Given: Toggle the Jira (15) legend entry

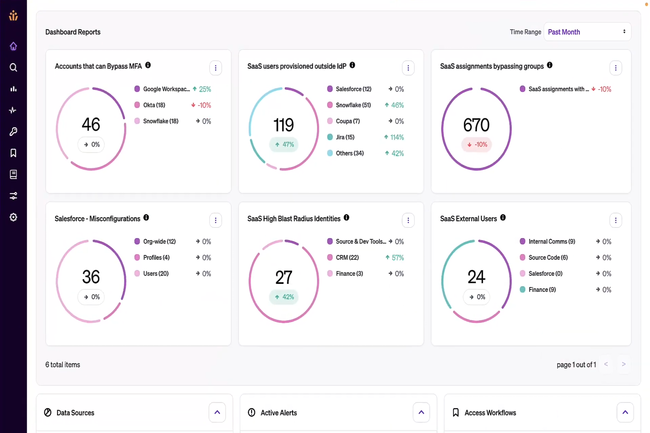Looking at the screenshot, I should pyautogui.click(x=344, y=137).
